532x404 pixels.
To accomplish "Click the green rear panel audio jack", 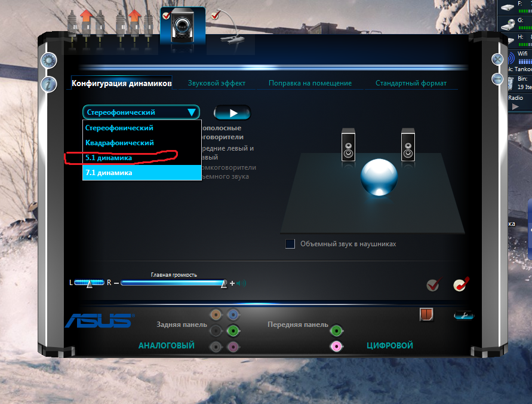I will pyautogui.click(x=233, y=330).
